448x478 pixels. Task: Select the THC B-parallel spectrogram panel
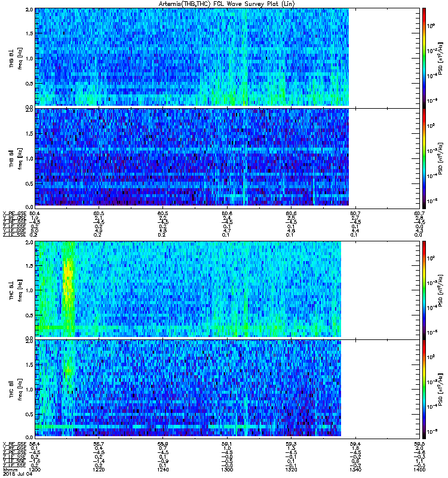tap(228, 388)
